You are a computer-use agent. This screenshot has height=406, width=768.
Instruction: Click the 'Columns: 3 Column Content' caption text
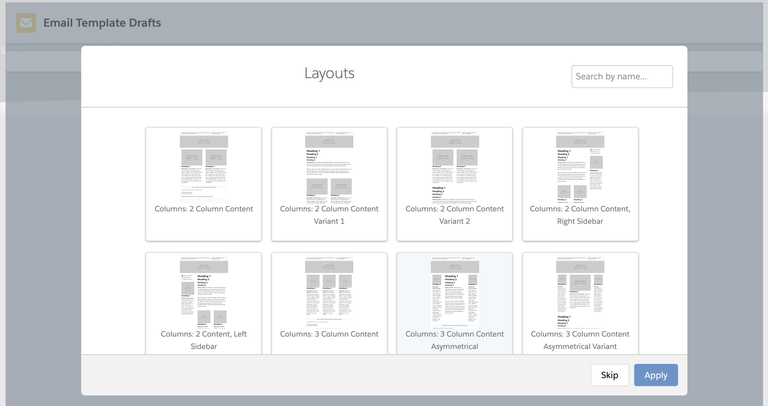coord(329,334)
